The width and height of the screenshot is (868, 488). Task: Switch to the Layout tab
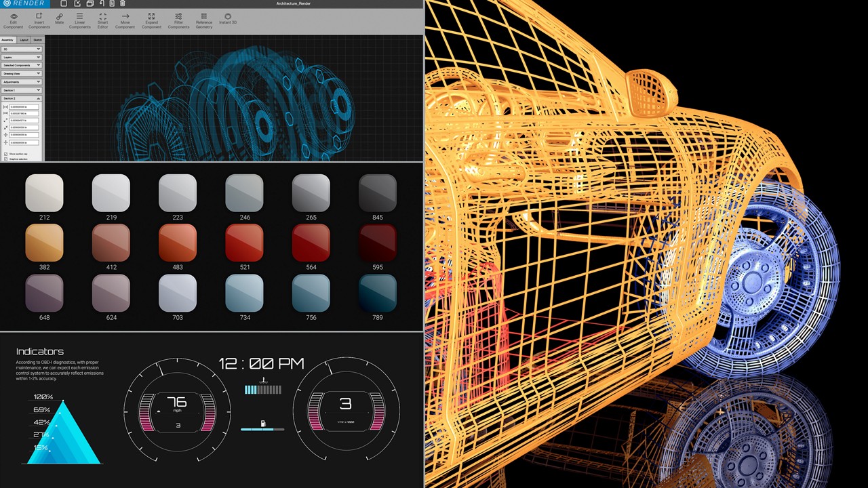(x=24, y=40)
